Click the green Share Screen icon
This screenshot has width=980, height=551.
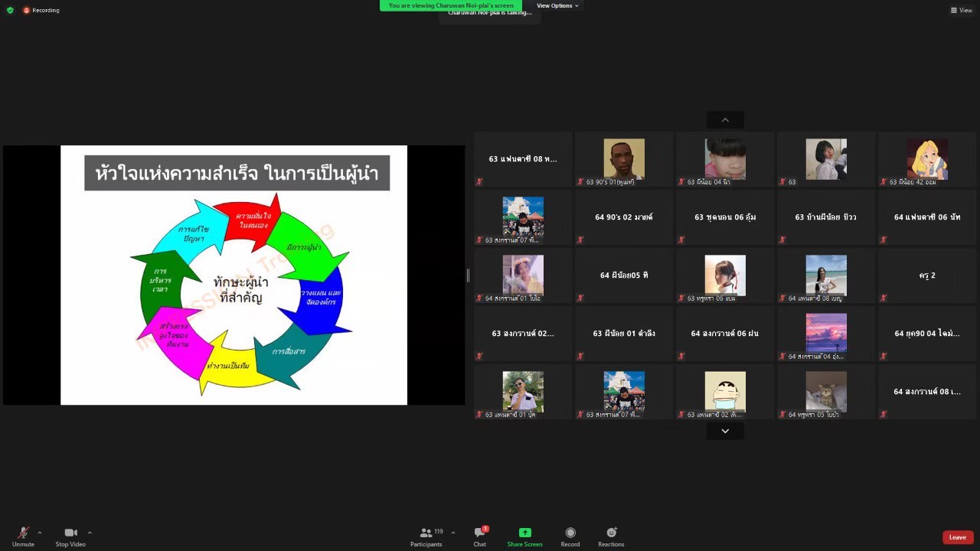coord(524,533)
